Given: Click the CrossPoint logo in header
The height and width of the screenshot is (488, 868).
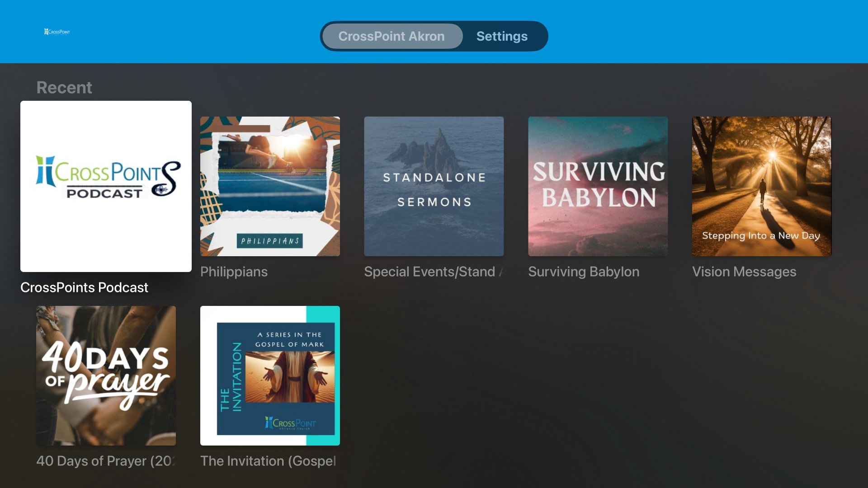Looking at the screenshot, I should [x=57, y=32].
